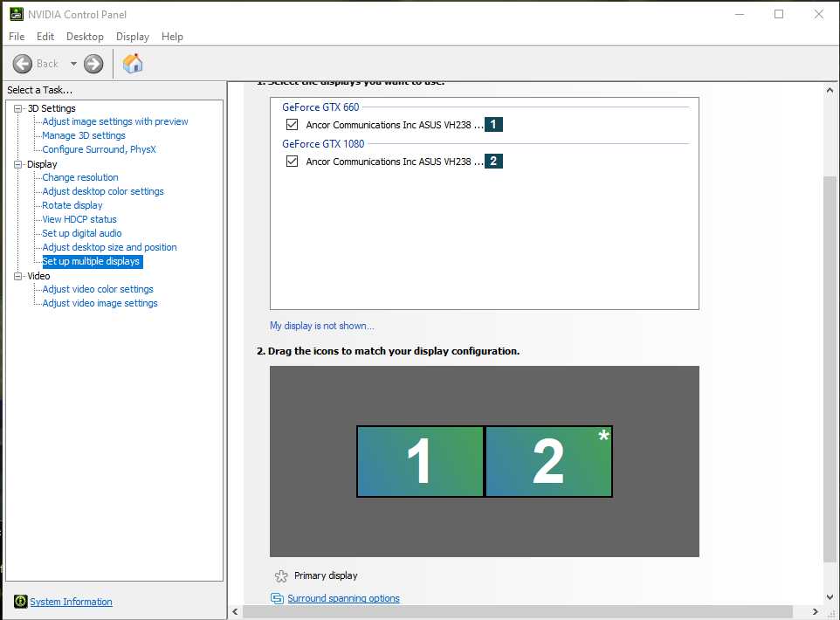
Task: Open Rotate display task
Action: (x=72, y=205)
